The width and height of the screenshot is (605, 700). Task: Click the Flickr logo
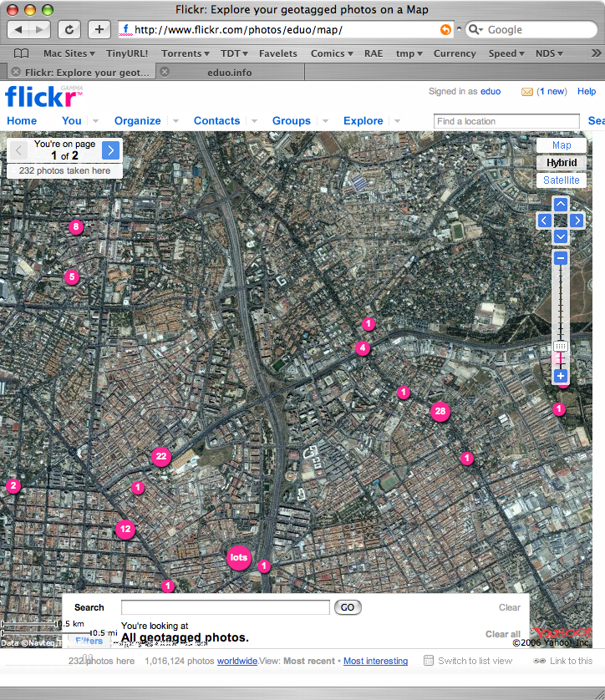coord(43,96)
